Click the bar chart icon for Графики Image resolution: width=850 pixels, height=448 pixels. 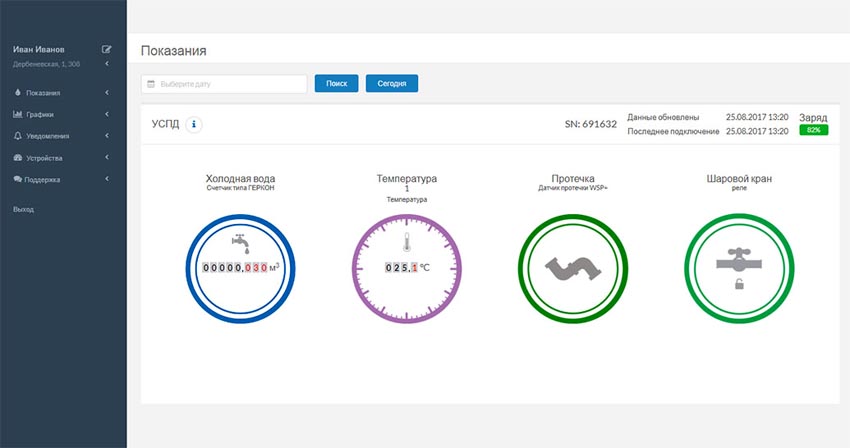pos(18,114)
